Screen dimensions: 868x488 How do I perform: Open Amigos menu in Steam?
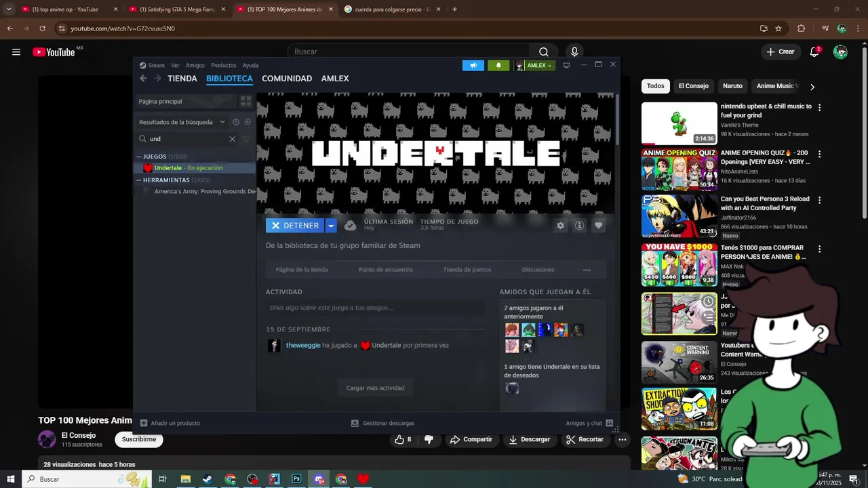click(195, 66)
